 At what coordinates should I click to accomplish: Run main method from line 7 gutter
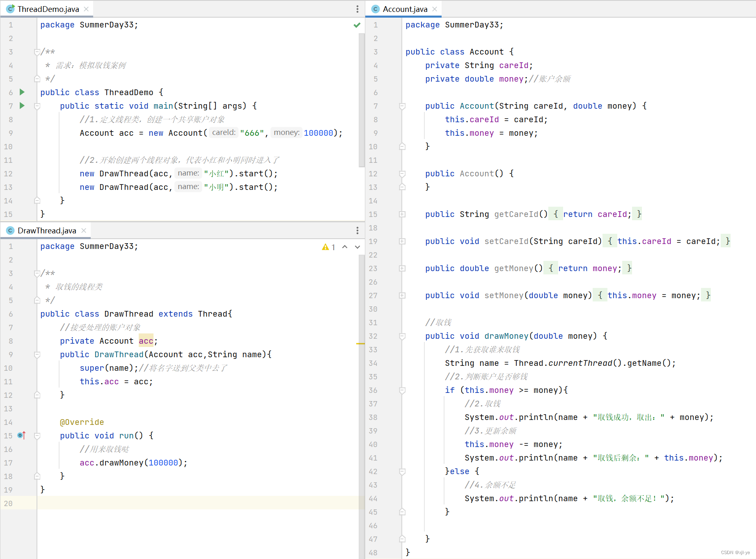pos(22,106)
